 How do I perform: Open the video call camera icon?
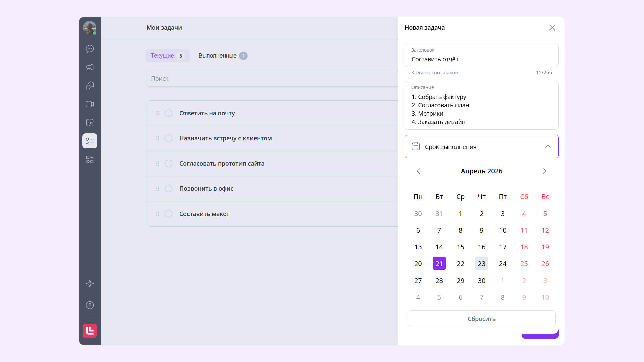tap(90, 104)
